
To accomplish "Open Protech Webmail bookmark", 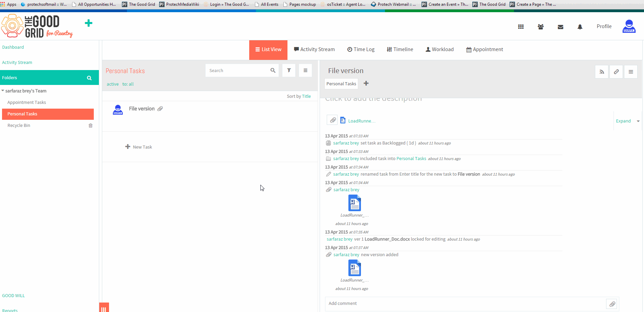I will pos(393,4).
